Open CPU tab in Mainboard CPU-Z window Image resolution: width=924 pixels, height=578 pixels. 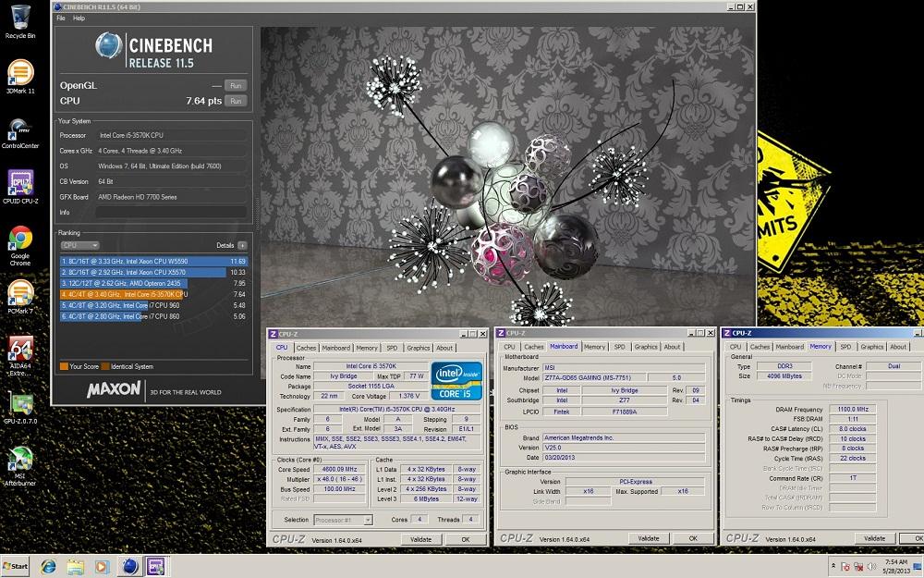509,347
